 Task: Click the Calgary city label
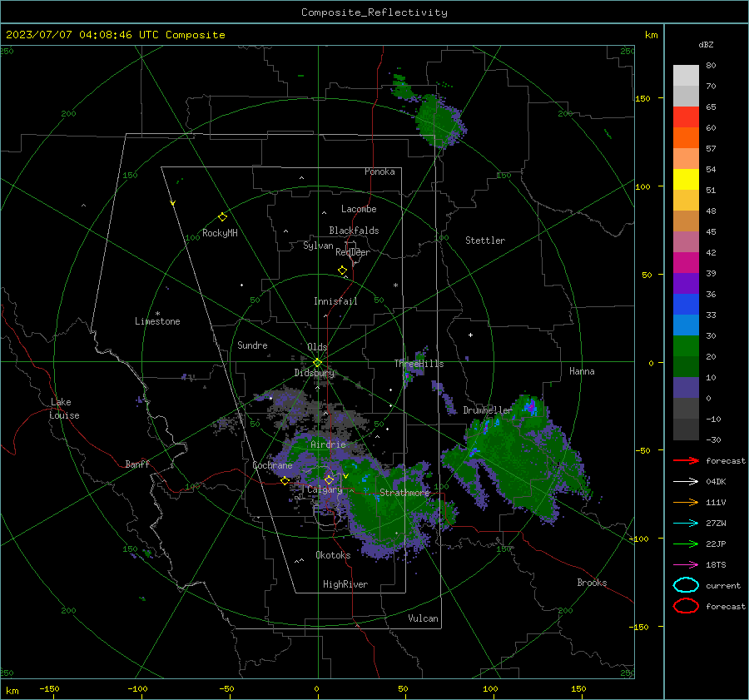tap(325, 489)
